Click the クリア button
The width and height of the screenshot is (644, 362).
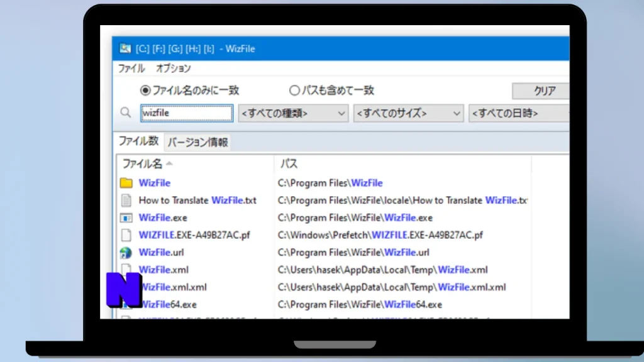(540, 90)
